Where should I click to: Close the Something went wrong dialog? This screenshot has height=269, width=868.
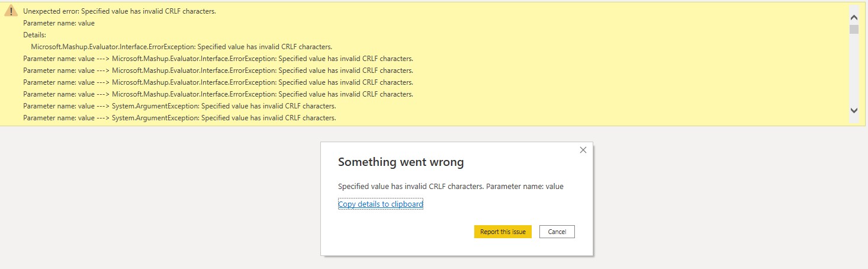point(583,150)
